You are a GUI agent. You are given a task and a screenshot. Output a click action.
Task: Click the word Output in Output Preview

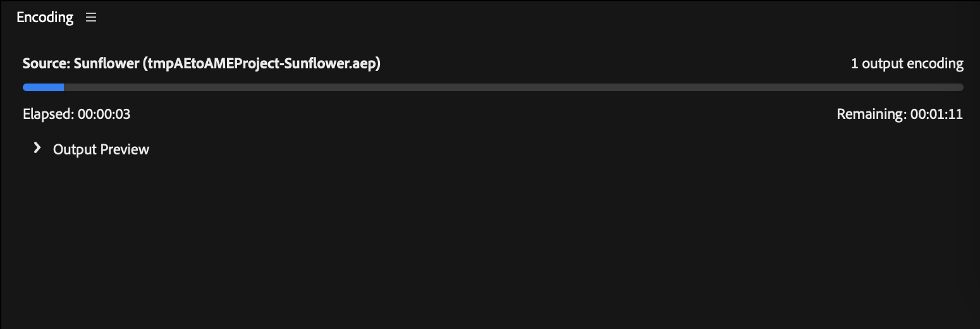pos(74,149)
